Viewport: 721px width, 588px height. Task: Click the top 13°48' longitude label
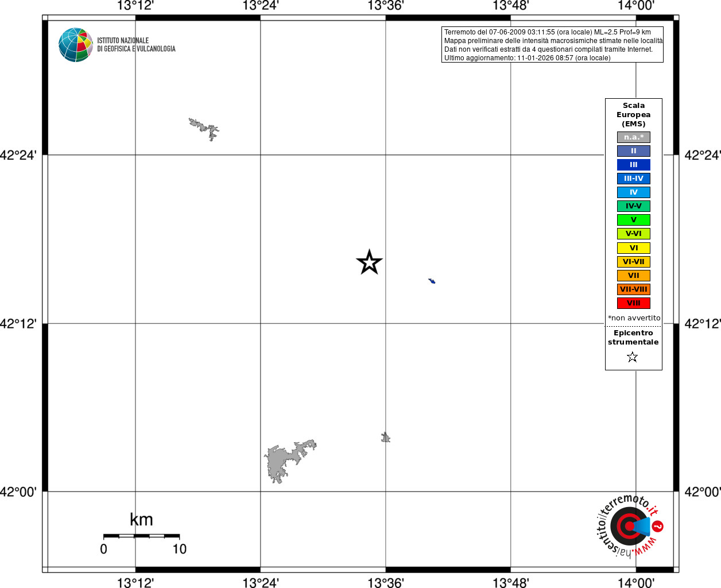coord(511,6)
